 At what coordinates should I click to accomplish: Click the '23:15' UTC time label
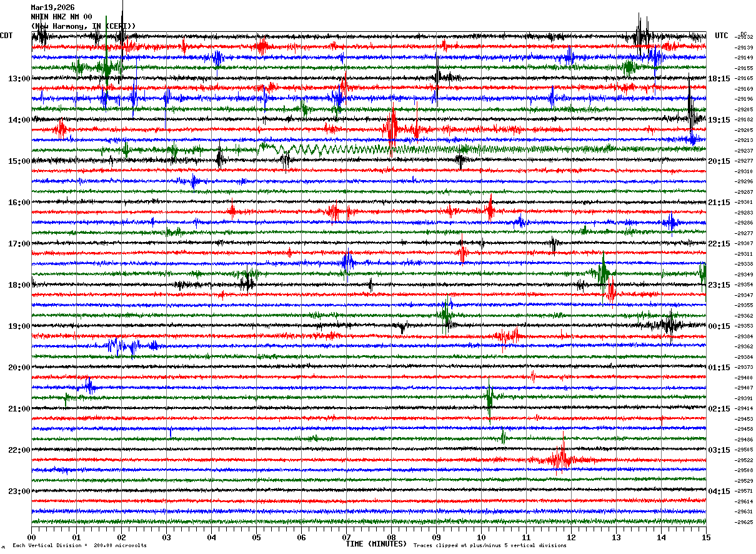point(719,285)
